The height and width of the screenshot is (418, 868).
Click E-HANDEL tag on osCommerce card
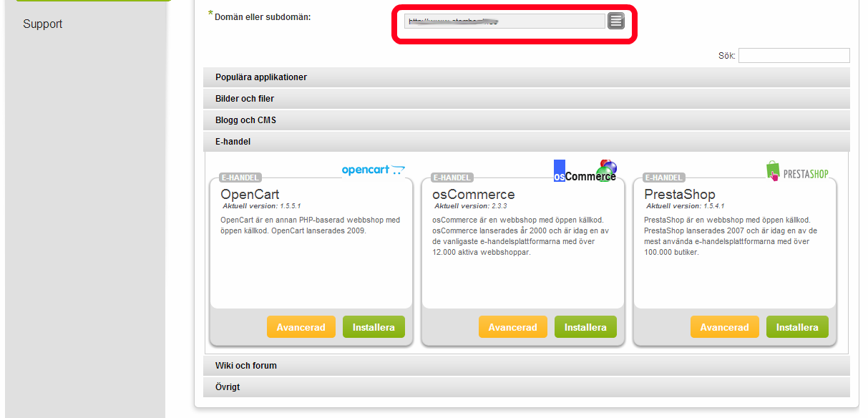click(x=452, y=178)
